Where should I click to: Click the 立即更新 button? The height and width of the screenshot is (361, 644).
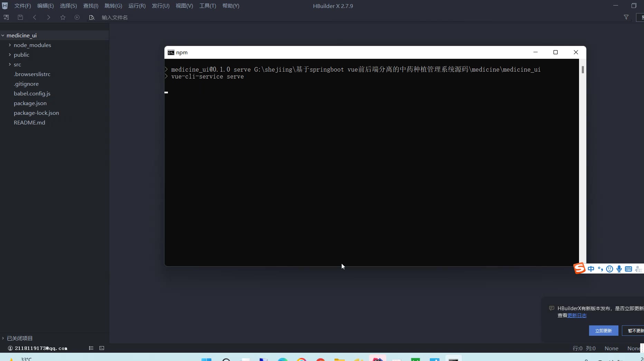click(x=604, y=331)
